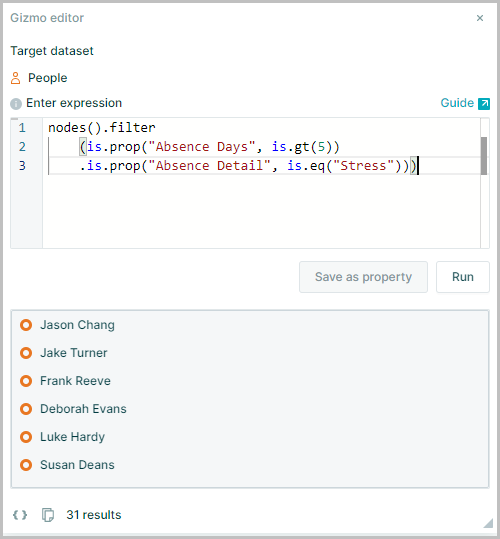Click Save as property button
Viewport: 500px width, 539px height.
(363, 277)
